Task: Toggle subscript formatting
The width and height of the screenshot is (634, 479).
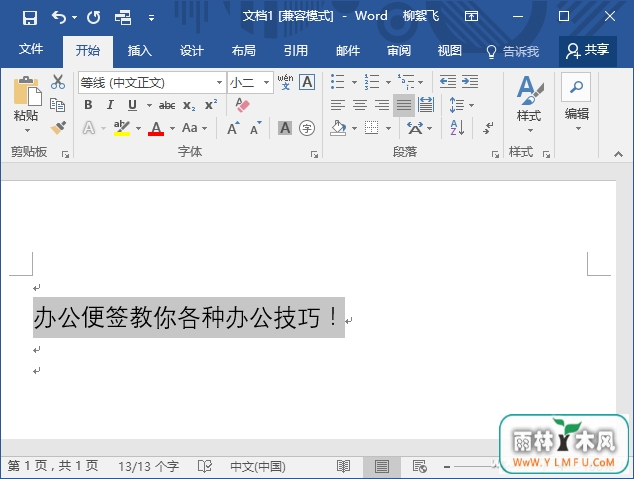Action: (x=189, y=106)
